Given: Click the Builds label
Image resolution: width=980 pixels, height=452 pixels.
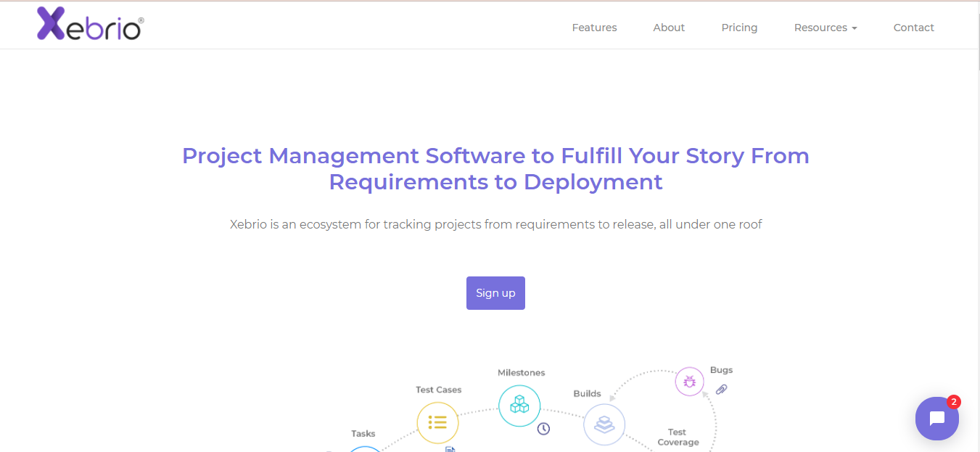Looking at the screenshot, I should click(x=587, y=393).
